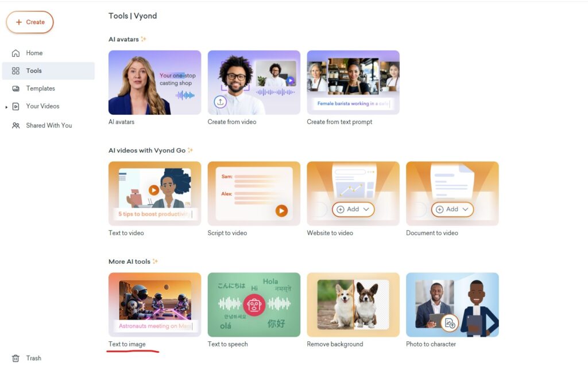
Task: Open the Text to image link
Action: 127,344
